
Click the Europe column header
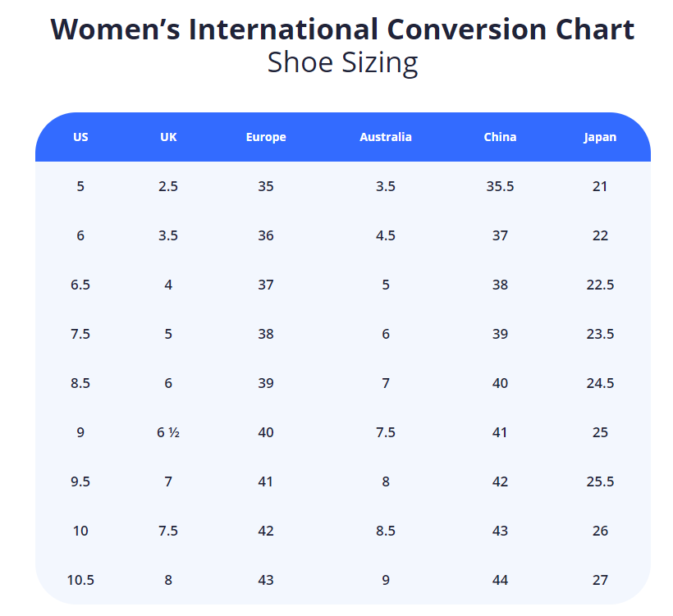click(x=266, y=137)
